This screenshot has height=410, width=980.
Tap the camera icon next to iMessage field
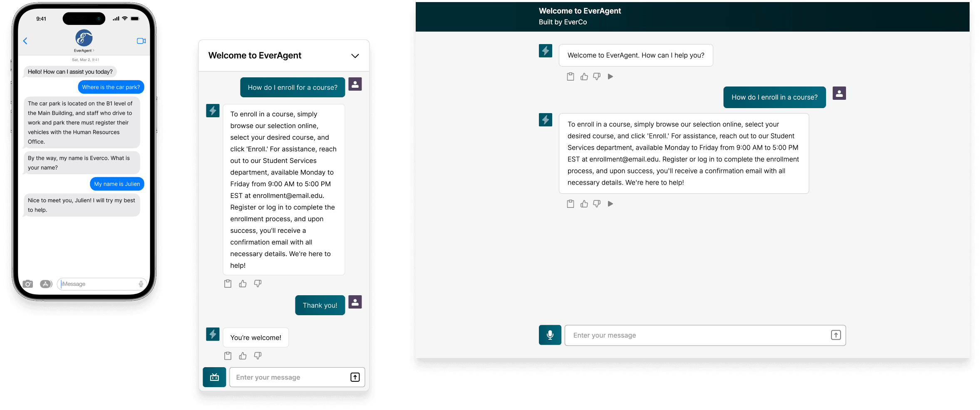tap(28, 284)
